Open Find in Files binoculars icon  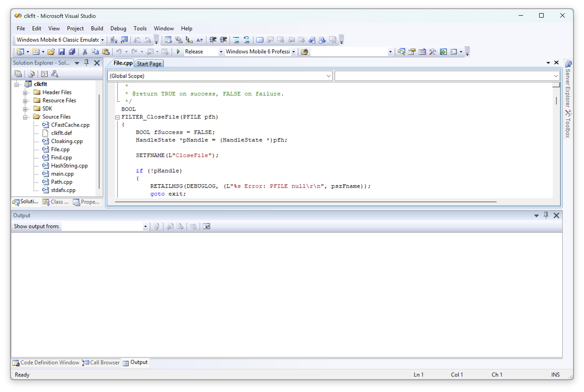click(305, 52)
